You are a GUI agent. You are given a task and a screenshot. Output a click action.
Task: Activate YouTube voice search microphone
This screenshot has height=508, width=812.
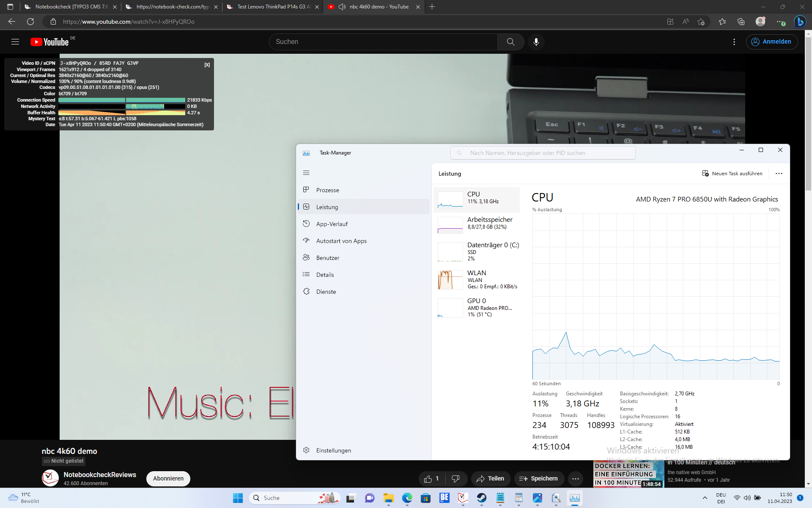(x=536, y=41)
